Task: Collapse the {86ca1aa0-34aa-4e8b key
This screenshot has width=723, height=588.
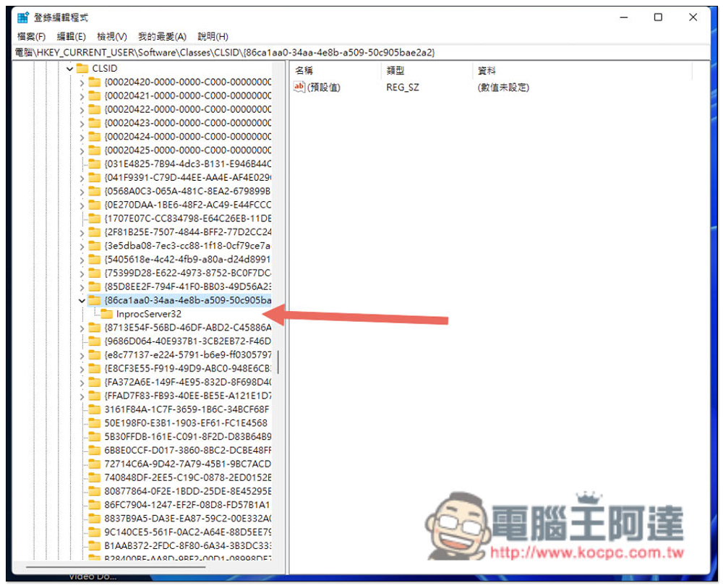Action: [x=82, y=301]
